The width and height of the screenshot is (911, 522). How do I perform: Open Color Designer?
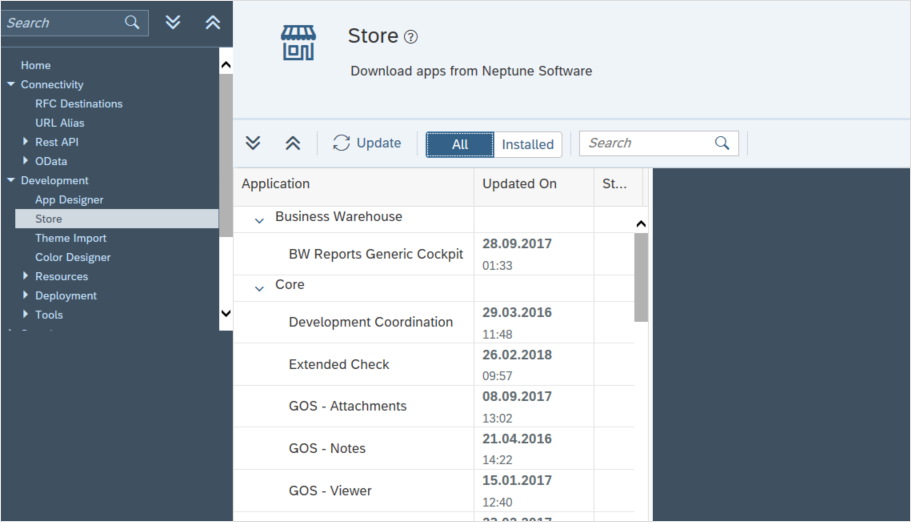click(73, 257)
